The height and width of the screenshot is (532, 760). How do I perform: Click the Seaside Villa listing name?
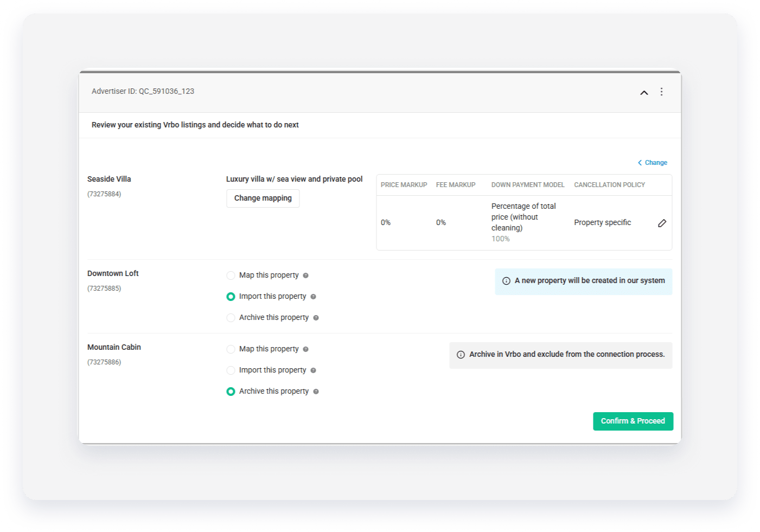coord(109,179)
